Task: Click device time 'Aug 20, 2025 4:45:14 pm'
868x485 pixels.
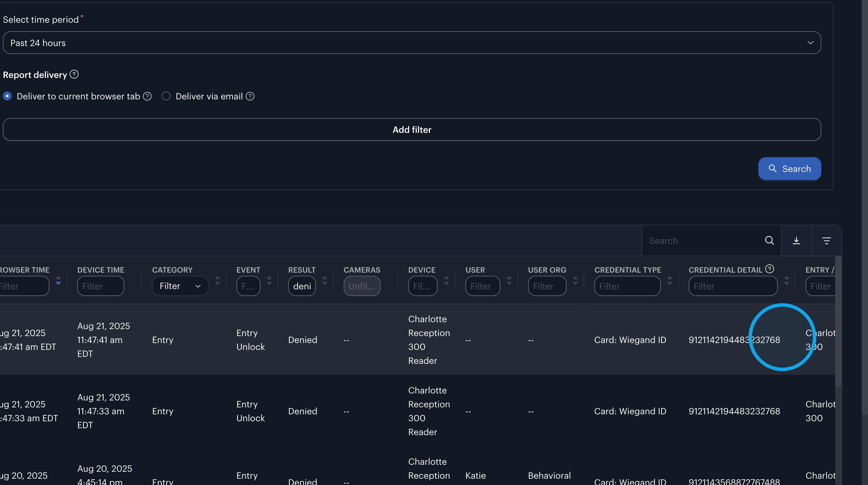Action: pos(105,475)
